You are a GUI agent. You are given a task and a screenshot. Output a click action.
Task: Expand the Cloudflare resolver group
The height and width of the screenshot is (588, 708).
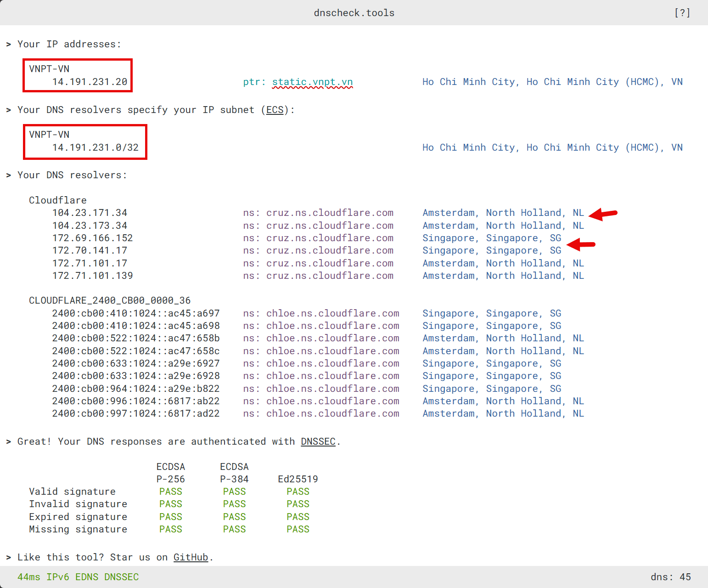tap(57, 200)
